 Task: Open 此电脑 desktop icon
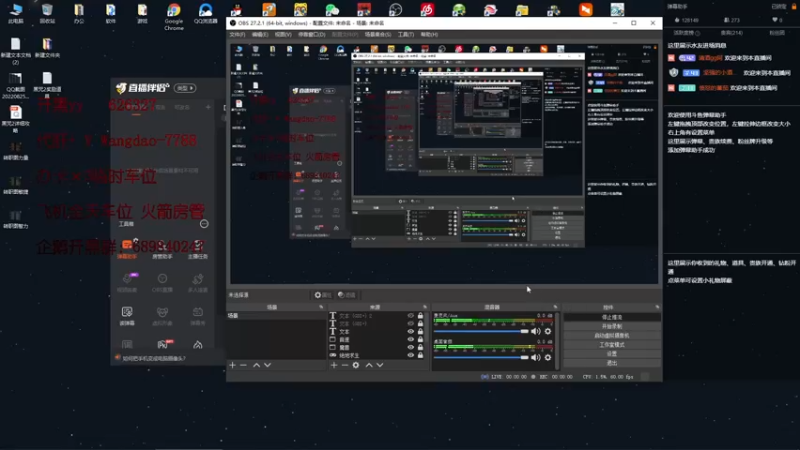15,14
